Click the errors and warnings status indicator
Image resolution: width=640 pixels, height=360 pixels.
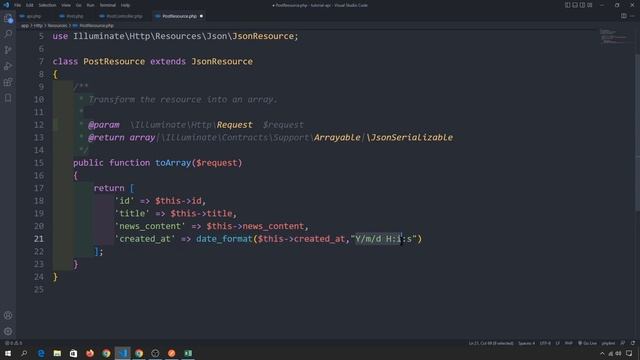click(x=13, y=343)
